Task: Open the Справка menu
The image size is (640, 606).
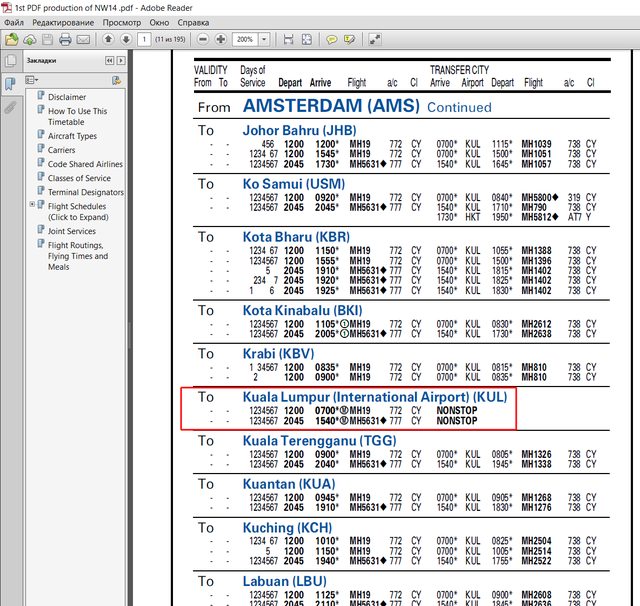Action: [193, 22]
